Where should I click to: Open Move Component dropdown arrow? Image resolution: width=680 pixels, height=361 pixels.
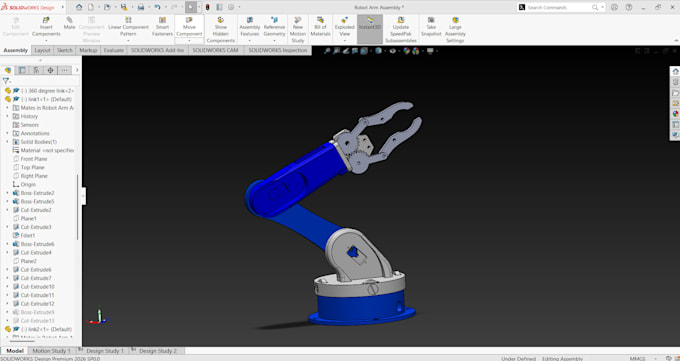point(189,41)
